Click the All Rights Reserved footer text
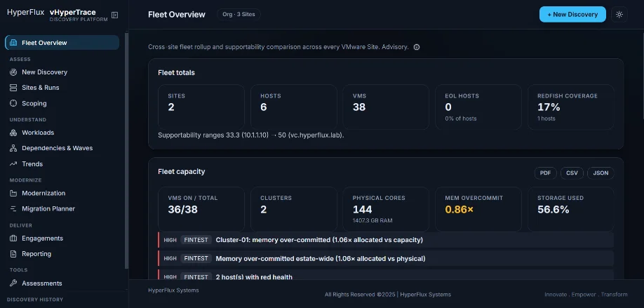This screenshot has height=308, width=644. [x=388, y=295]
